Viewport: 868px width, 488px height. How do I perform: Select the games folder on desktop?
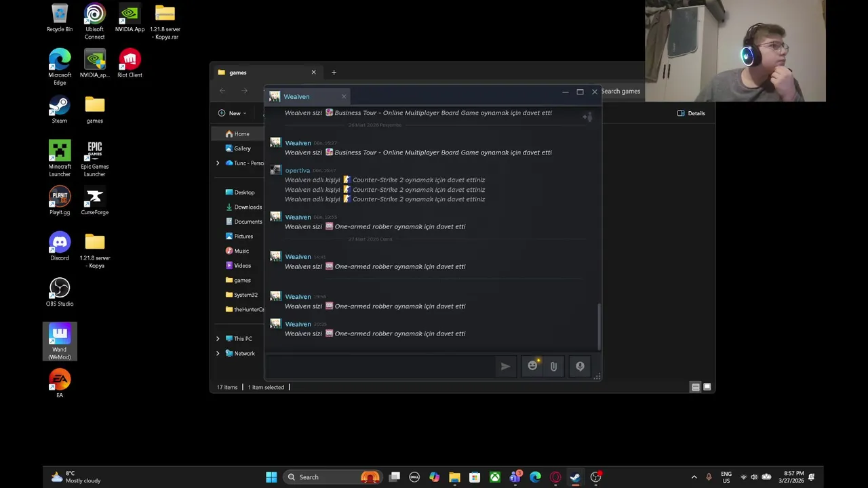[95, 110]
